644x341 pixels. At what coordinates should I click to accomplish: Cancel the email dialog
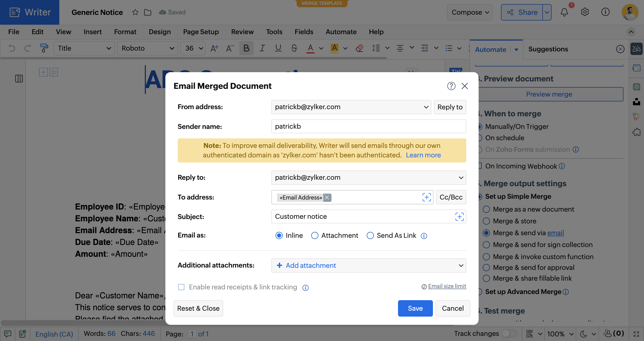453,308
